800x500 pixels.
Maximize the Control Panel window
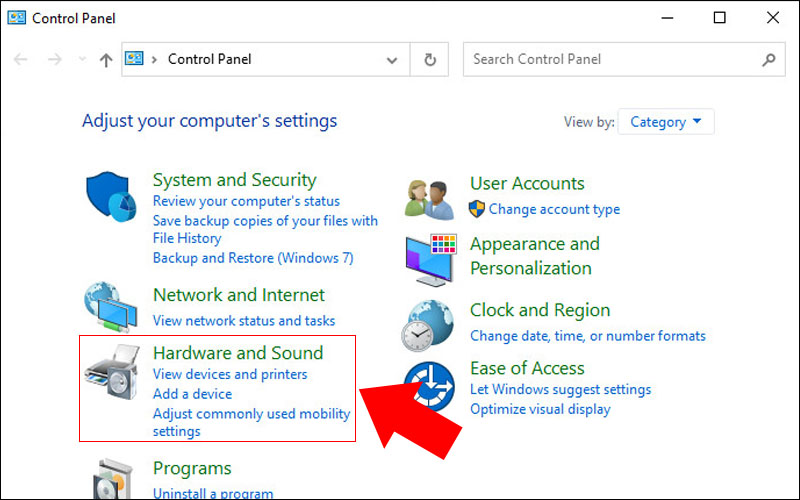[719, 18]
